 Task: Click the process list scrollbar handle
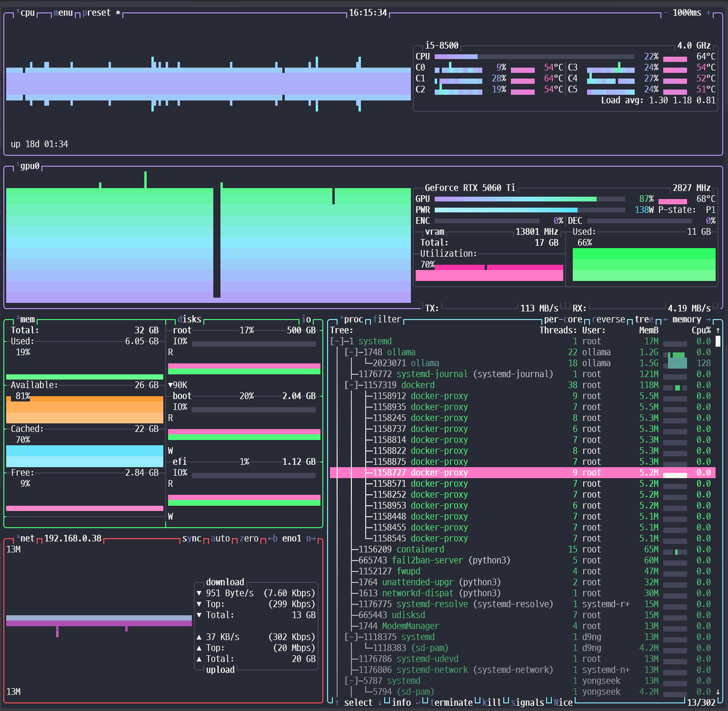click(x=718, y=341)
